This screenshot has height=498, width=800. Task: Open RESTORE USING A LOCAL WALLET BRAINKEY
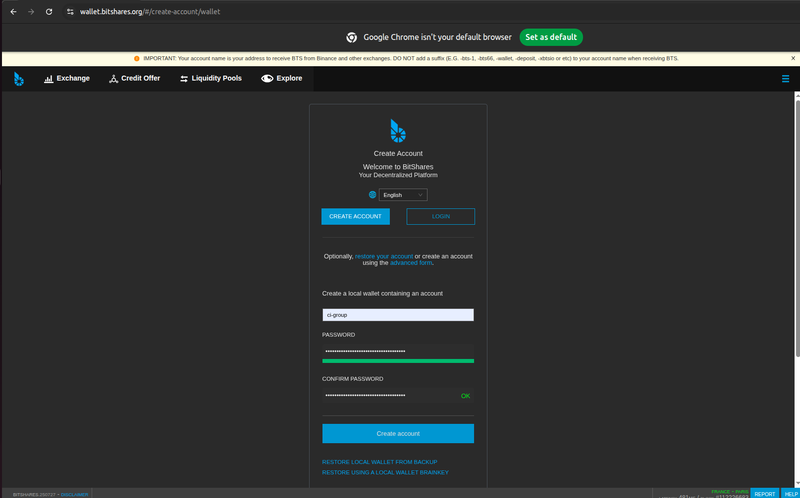pos(385,472)
